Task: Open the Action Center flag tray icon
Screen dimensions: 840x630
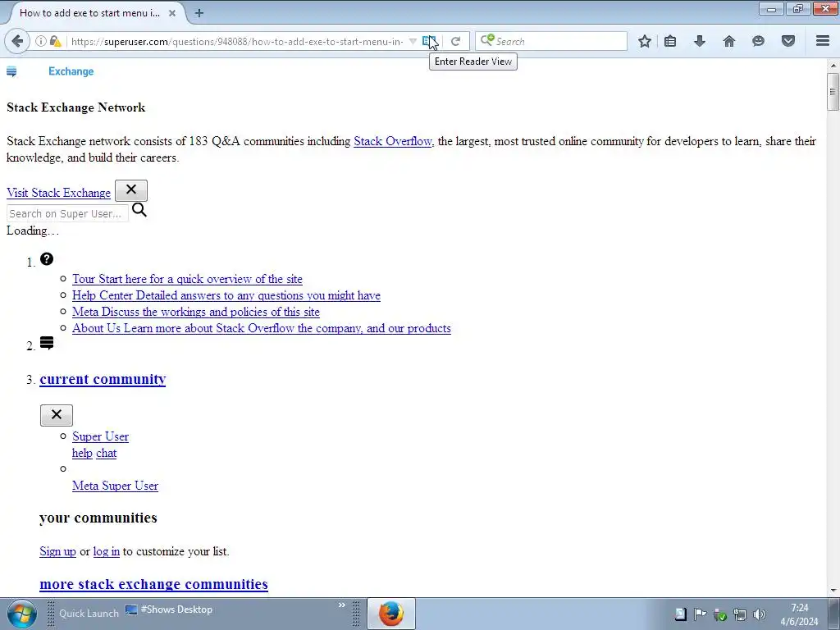Action: (x=700, y=614)
